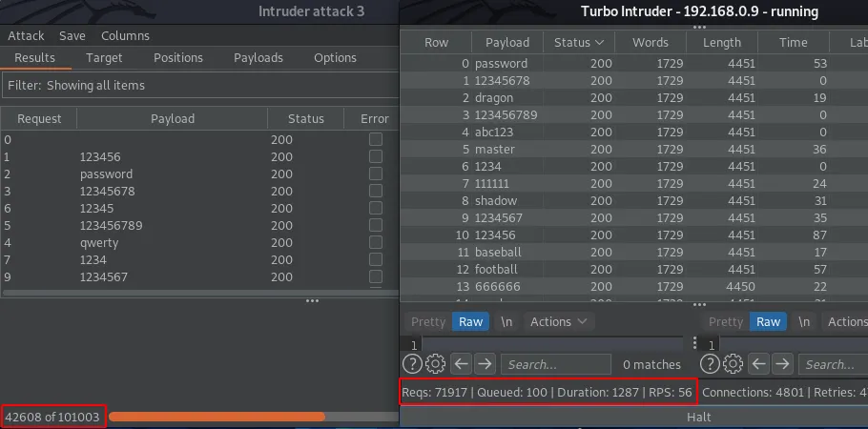
Task: Go to previous search match, left editor
Action: coord(461,364)
